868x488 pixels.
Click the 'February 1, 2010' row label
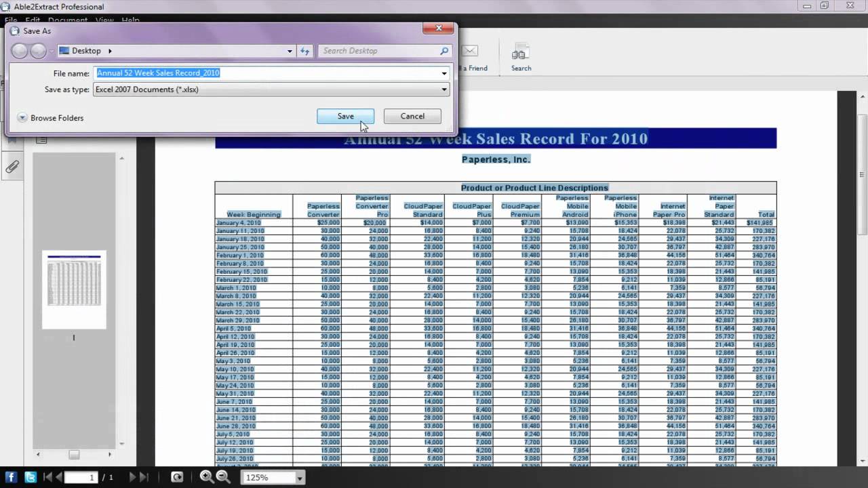click(x=240, y=255)
